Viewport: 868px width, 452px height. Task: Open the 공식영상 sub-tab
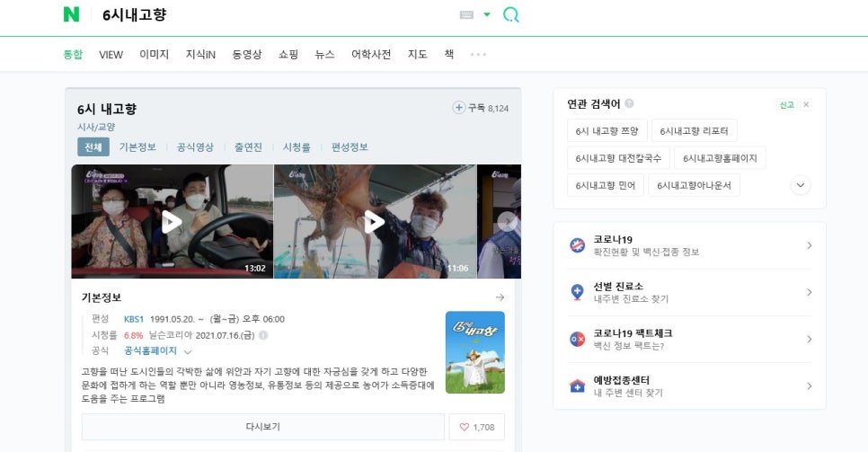click(195, 146)
